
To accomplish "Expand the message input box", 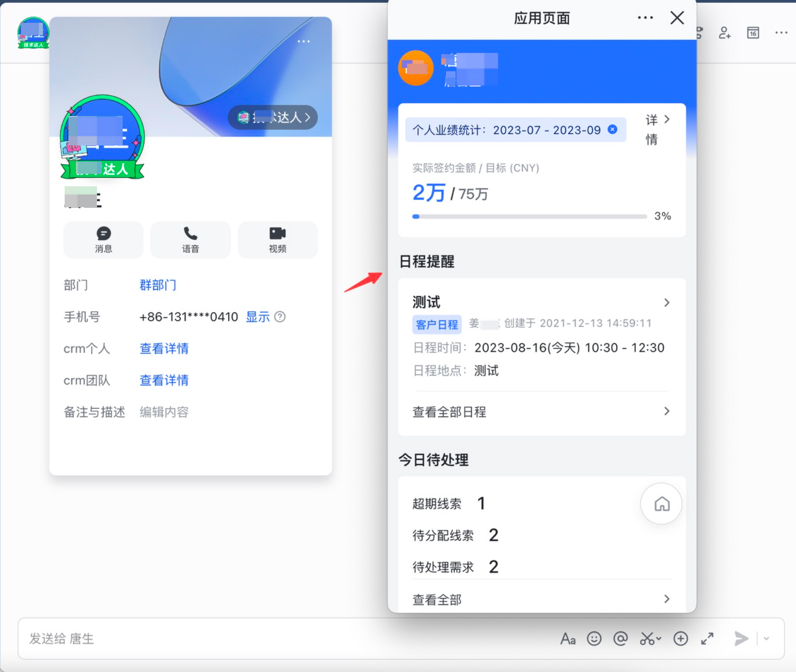I will click(707, 638).
